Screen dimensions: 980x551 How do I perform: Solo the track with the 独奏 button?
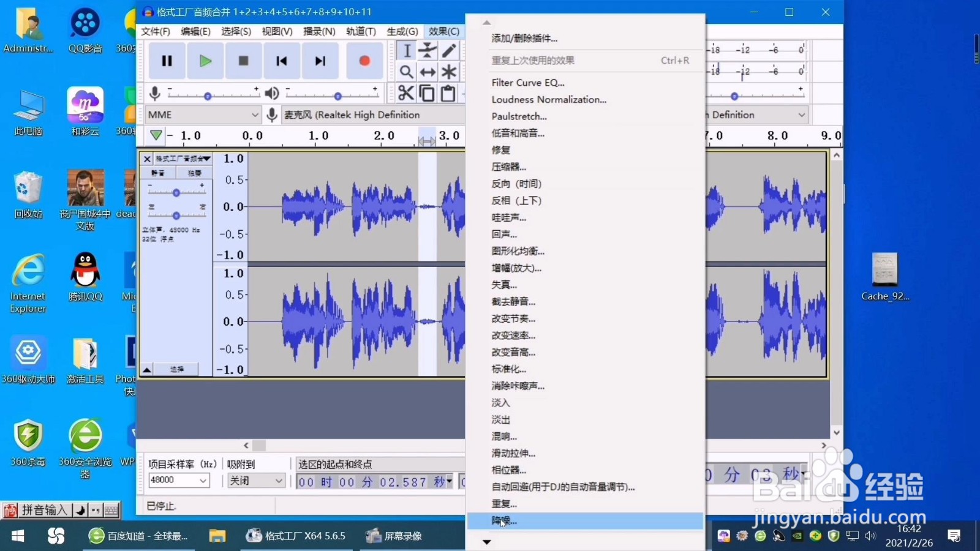194,173
